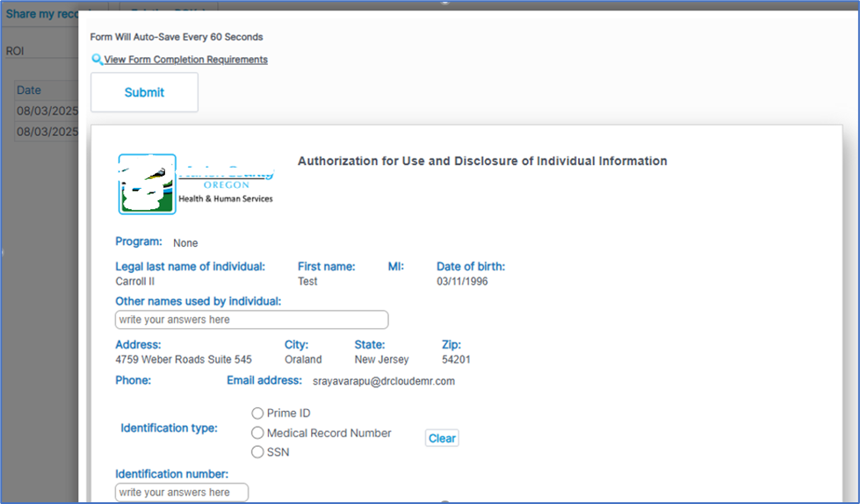
Task: Switch to the Share my record tab
Action: coord(42,14)
